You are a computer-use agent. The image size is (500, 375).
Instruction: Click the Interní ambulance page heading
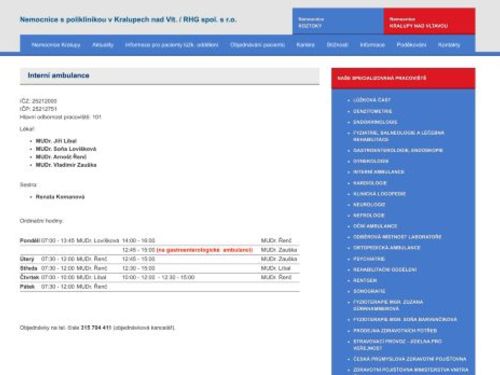[x=58, y=75]
